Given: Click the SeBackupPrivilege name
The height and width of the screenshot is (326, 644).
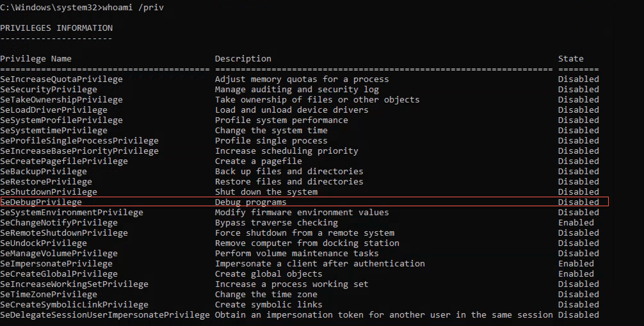Looking at the screenshot, I should [44, 172].
